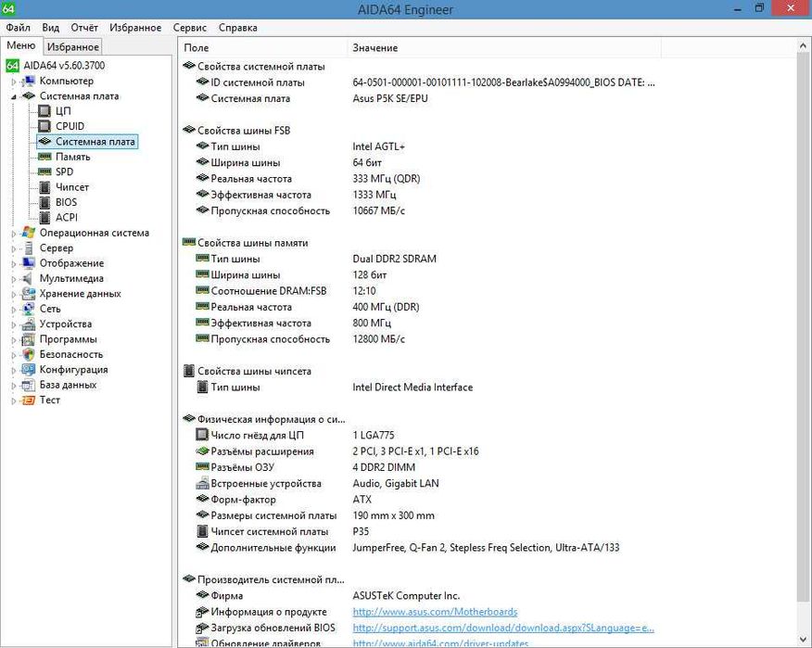Viewport: 812px width, 648px height.
Task: Click the Тест benchmark icon
Action: click(29, 400)
